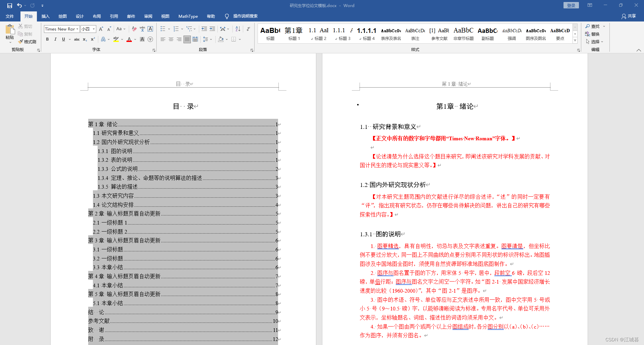
Task: Open the phonetic guide (wén) tool
Action: pyautogui.click(x=142, y=29)
